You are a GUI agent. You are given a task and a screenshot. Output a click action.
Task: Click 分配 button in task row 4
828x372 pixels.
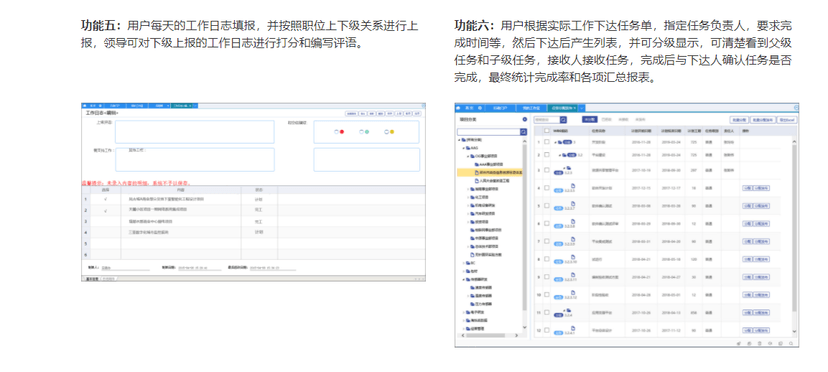tap(747, 188)
